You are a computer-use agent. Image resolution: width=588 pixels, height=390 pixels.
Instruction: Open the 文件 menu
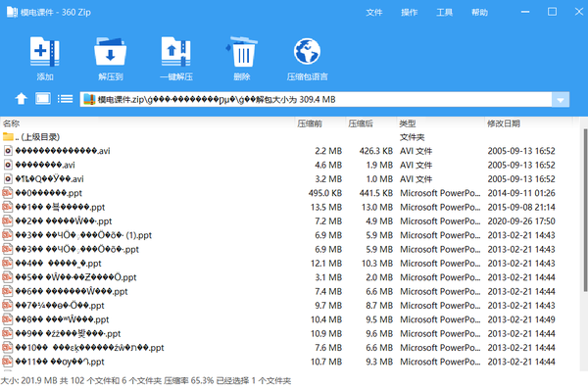(x=374, y=13)
